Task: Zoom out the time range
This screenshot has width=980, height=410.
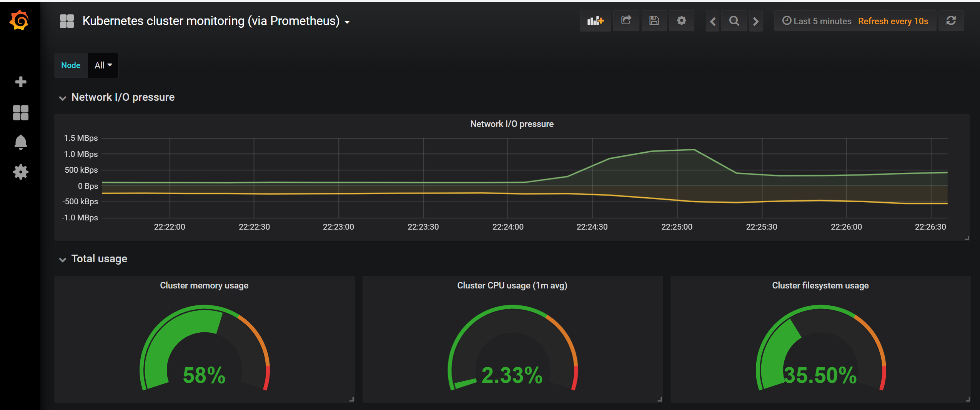Action: click(x=734, y=21)
